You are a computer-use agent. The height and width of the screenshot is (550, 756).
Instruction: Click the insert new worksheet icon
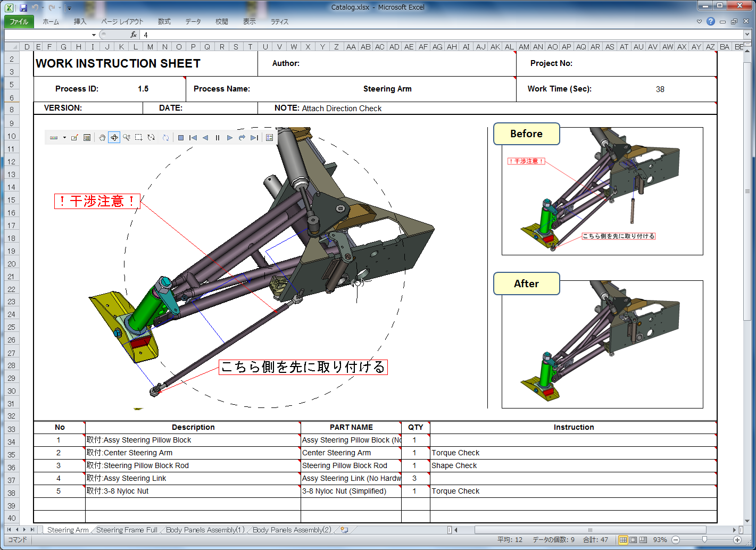point(344,530)
